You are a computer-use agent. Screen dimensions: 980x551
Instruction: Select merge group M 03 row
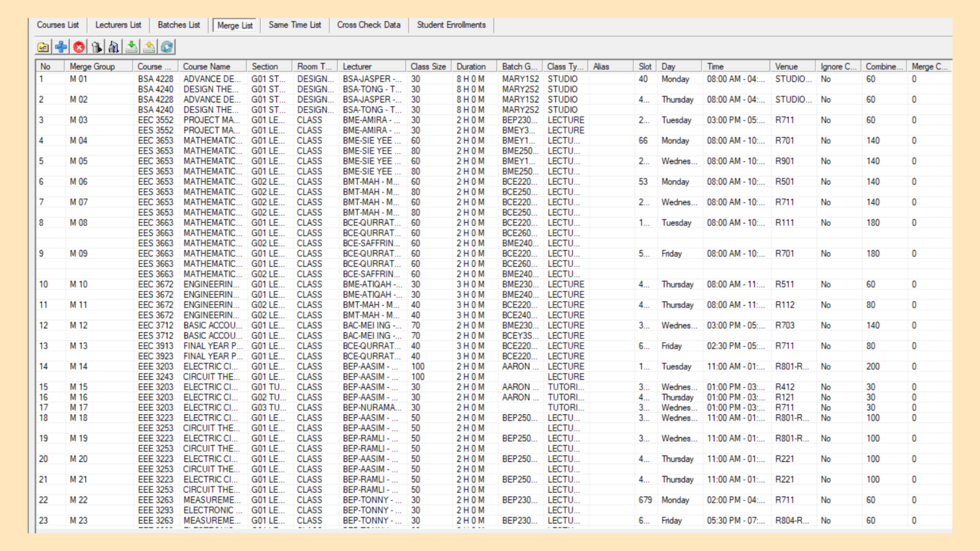coord(493,120)
